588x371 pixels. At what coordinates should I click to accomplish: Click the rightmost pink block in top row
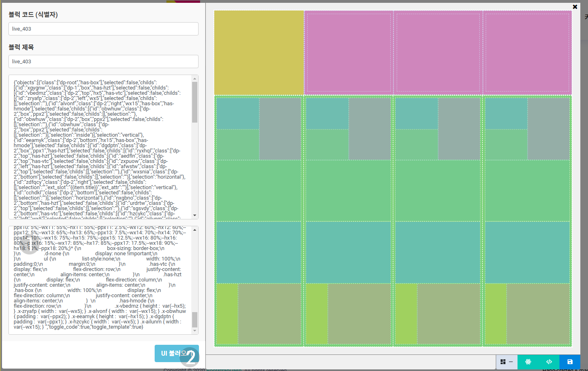click(527, 52)
